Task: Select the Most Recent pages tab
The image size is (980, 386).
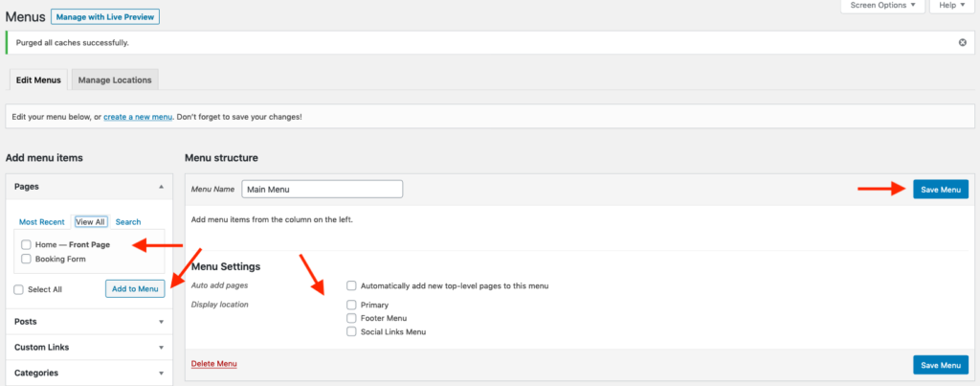Action: pyautogui.click(x=42, y=221)
